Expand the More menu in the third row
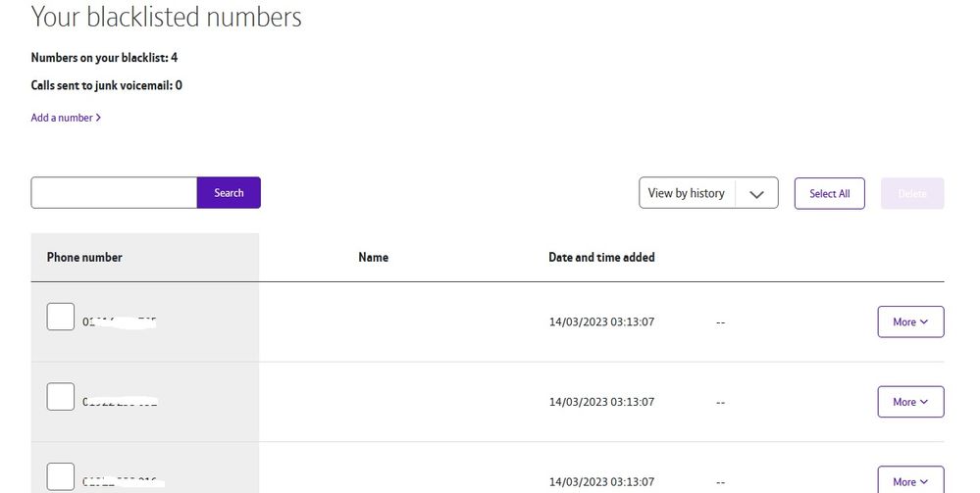Viewport: 980px width, 493px height. [x=910, y=481]
